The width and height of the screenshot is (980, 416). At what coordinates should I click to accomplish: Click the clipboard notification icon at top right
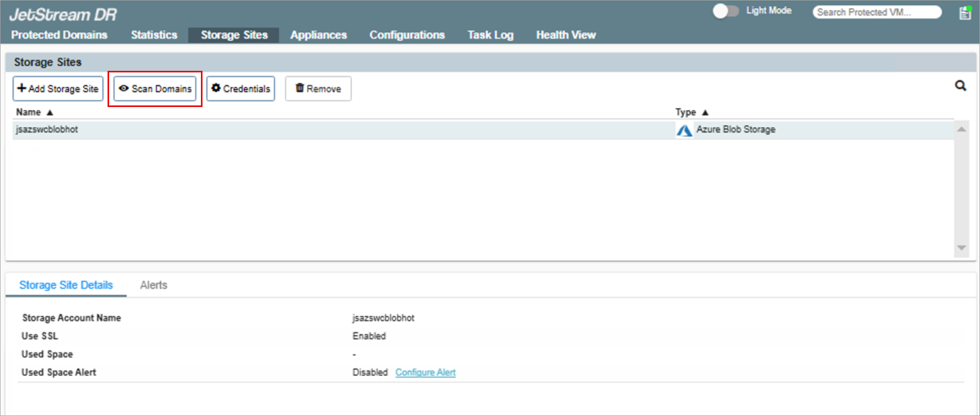coord(965,13)
